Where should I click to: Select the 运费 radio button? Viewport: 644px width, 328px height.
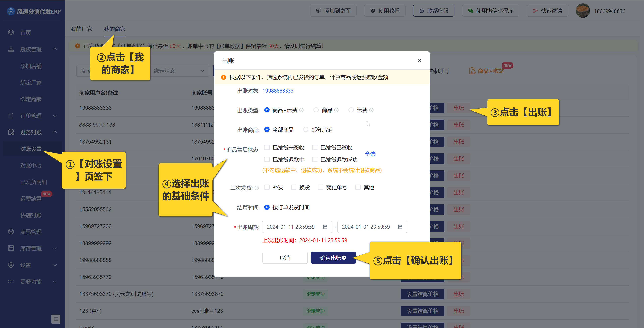point(351,110)
